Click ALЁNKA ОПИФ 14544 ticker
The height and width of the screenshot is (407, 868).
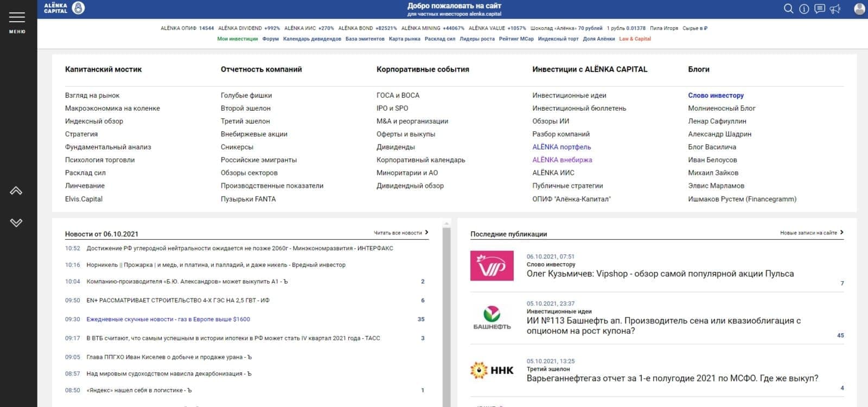(187, 28)
